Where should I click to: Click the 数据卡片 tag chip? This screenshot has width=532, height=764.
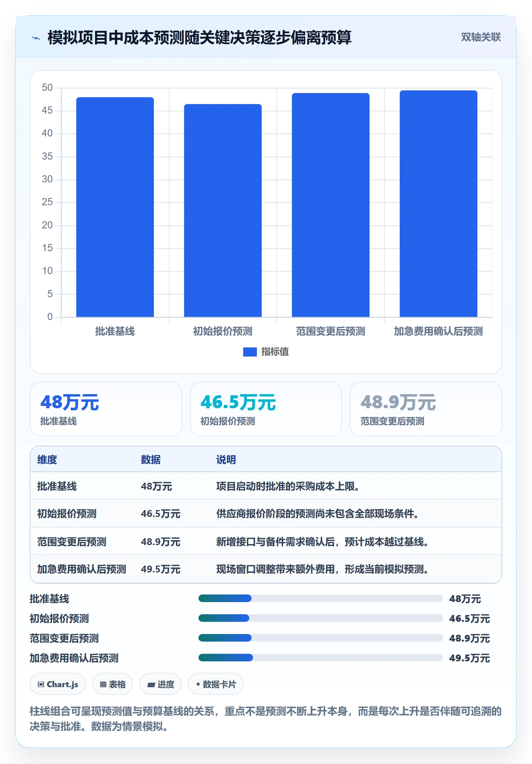[216, 685]
